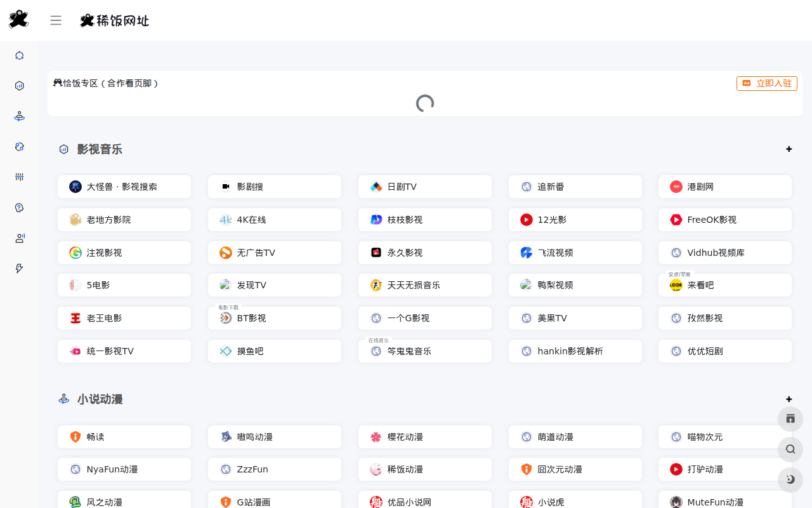Open the 稀饭网址 logo link
This screenshot has width=812, height=508.
point(114,20)
